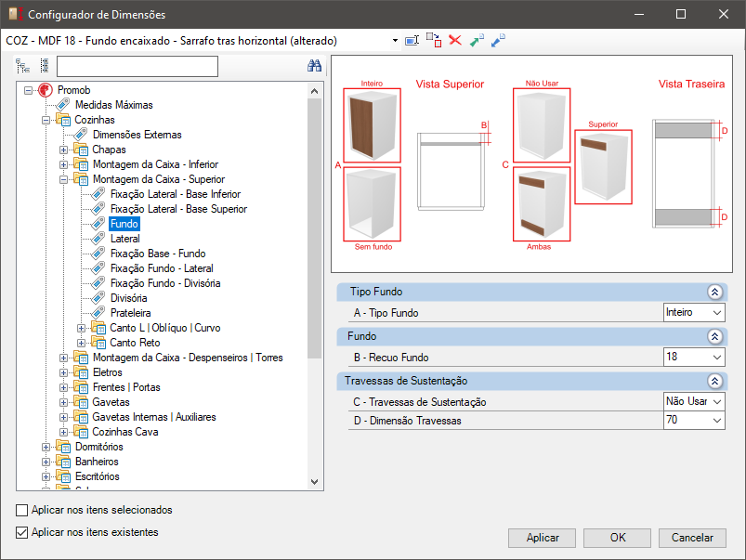Select Fixação Lateral - Base Inferior item

176,194
